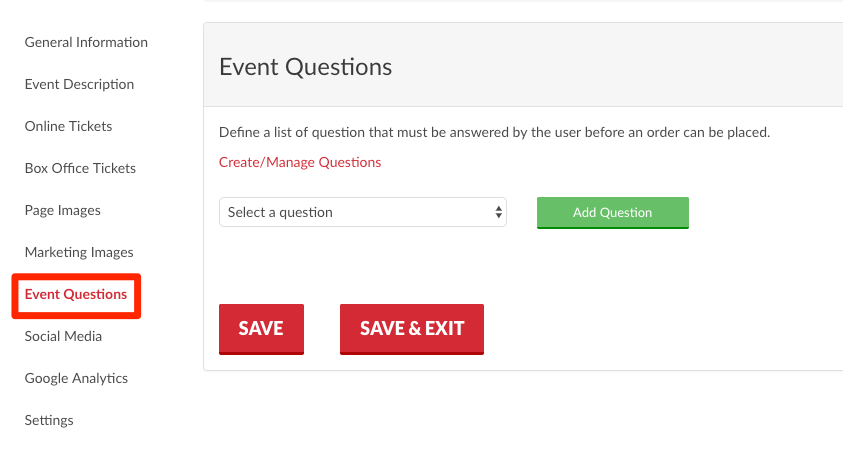This screenshot has height=460, width=843.
Task: Click the SAVE & EXIT button
Action: point(412,329)
